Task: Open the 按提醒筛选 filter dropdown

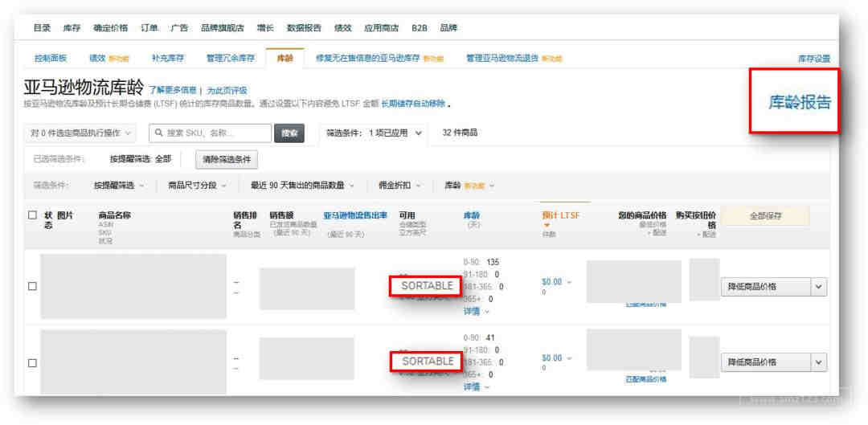Action: coord(118,186)
